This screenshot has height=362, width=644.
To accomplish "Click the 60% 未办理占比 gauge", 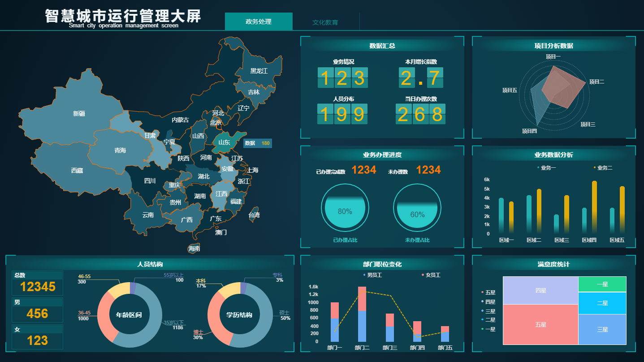I will coord(417,207).
